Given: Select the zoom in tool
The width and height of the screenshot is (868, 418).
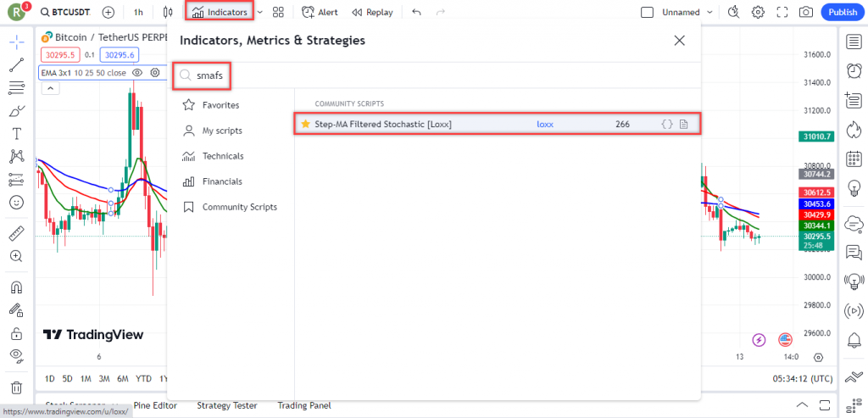Looking at the screenshot, I should click(x=17, y=256).
